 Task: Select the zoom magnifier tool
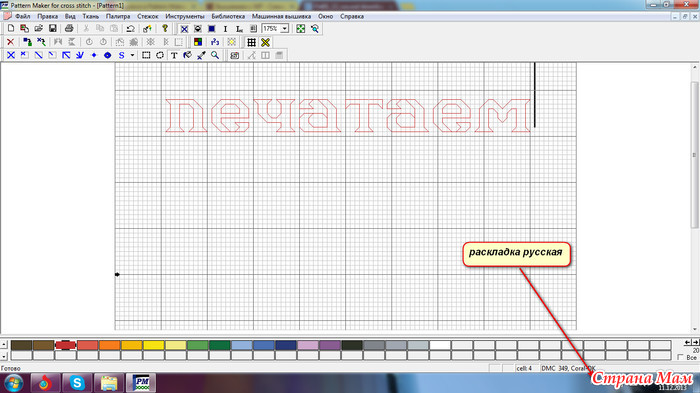click(215, 55)
